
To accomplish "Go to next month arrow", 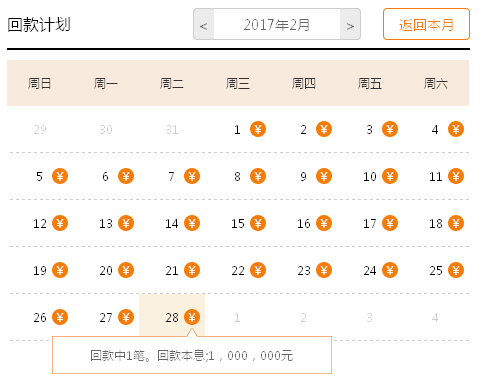I will click(x=350, y=24).
